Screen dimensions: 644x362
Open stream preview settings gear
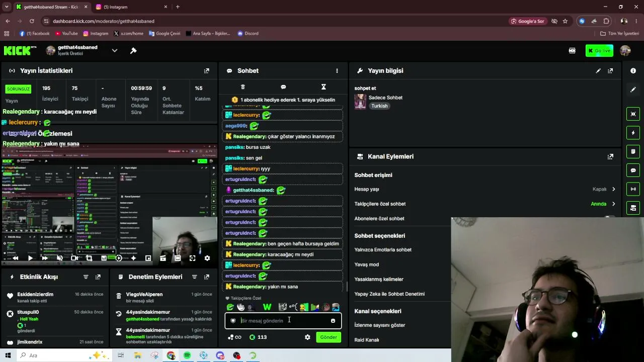coord(207,258)
